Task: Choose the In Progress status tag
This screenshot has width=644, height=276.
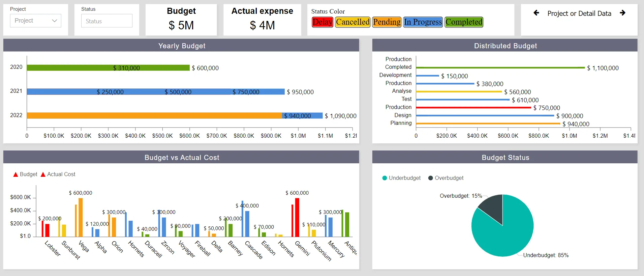Action: [x=423, y=22]
